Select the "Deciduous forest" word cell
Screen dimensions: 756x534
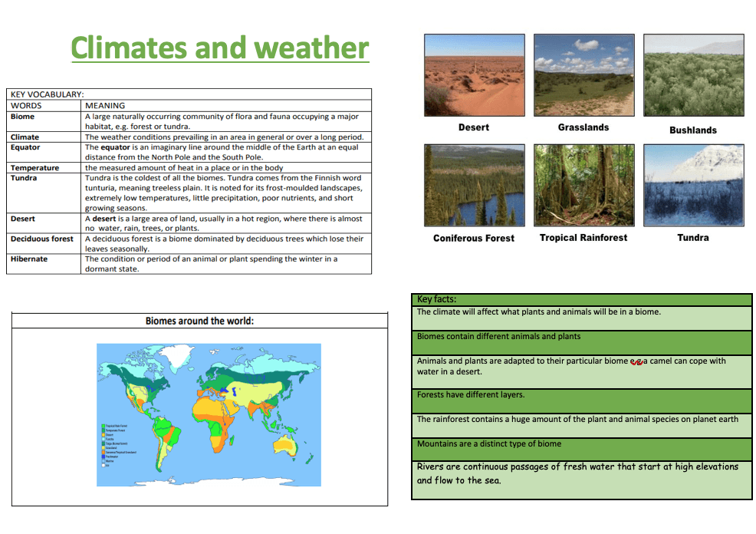(44, 244)
